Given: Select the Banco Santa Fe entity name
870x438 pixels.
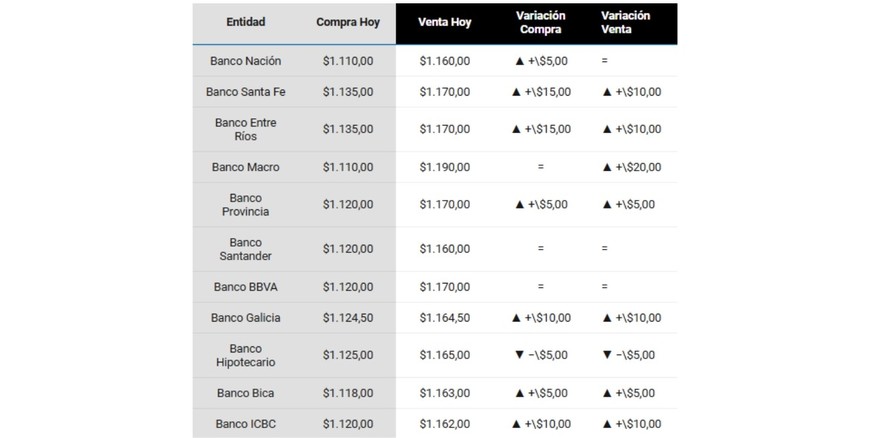Looking at the screenshot, I should 245,92.
